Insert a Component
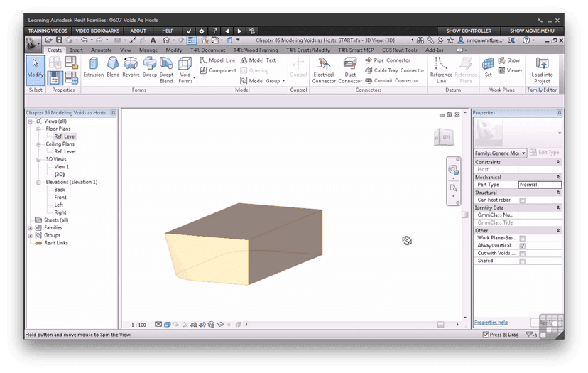The image size is (588, 373). pos(218,70)
